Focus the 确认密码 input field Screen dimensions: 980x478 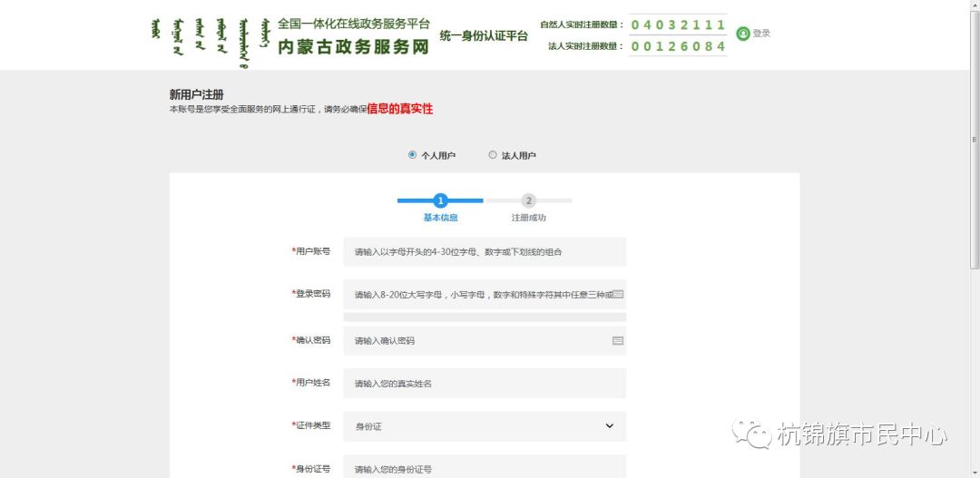click(x=485, y=340)
